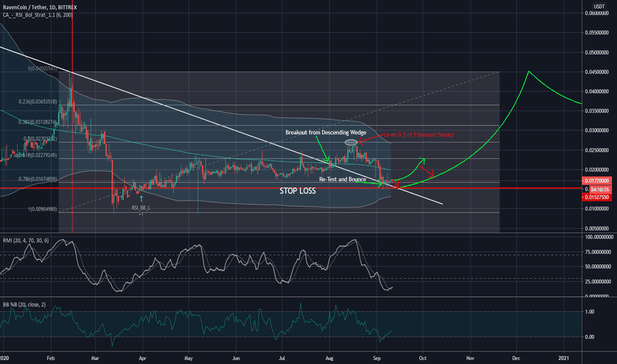Open the RMI (20, 4, 70, 30, 6) indicator legend
Image resolution: width=617 pixels, height=364 pixels.
click(26, 240)
